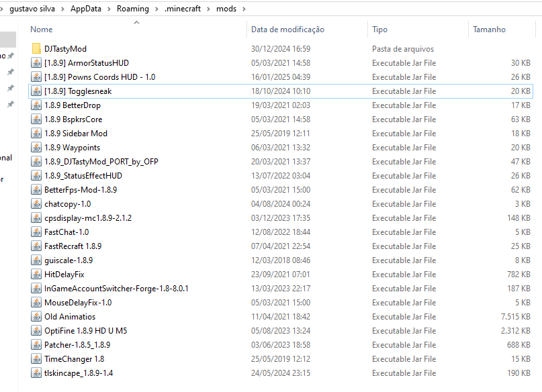Select the file name chatcopy-1.0
This screenshot has width=542, height=392.
click(x=68, y=204)
